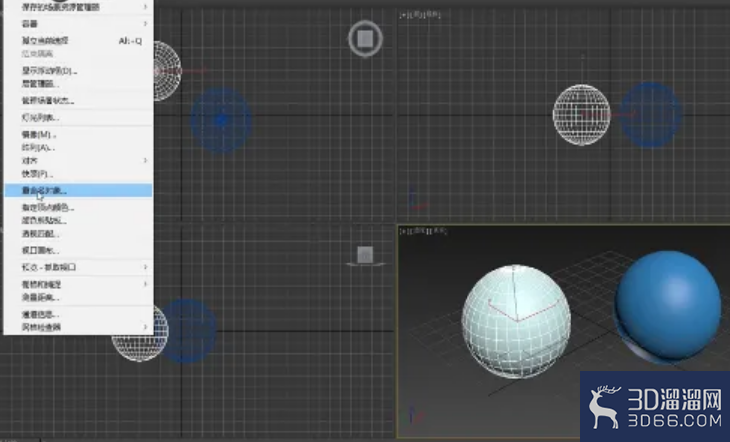This screenshot has height=442, width=730.
Task: Open the perspective viewport label menu
Action: pyautogui.click(x=424, y=231)
